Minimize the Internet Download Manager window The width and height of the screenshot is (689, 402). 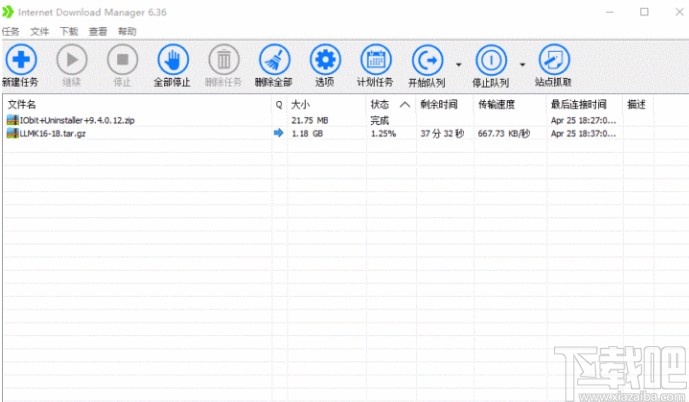[x=610, y=12]
